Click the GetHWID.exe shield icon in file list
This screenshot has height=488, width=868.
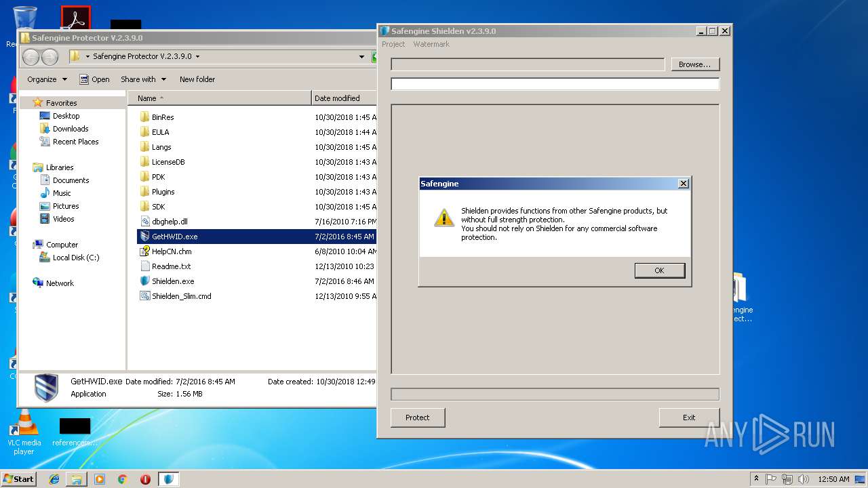click(x=144, y=237)
